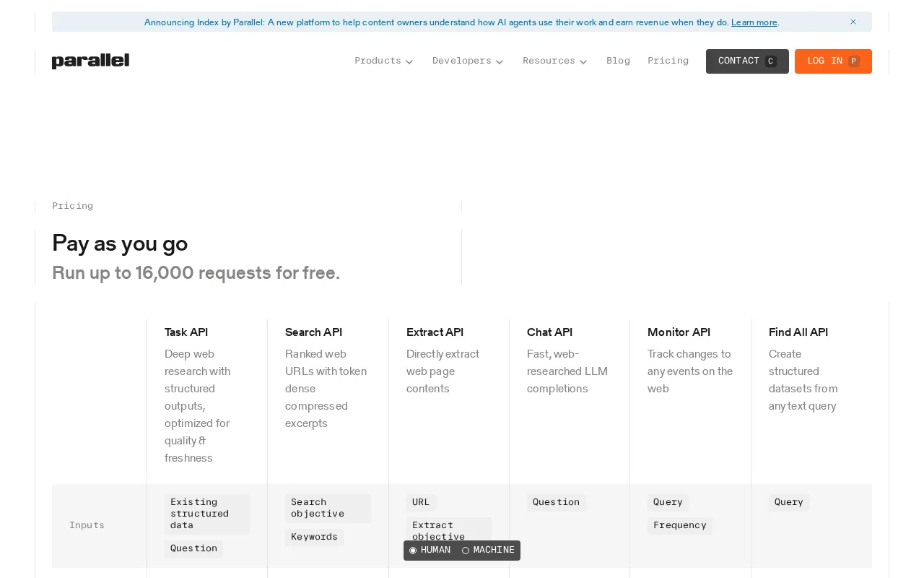
Task: Click the Query tag under Find All API
Action: (789, 502)
